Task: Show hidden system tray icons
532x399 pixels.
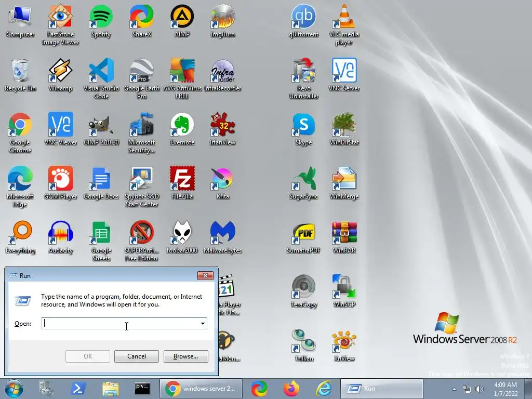Action: 454,389
